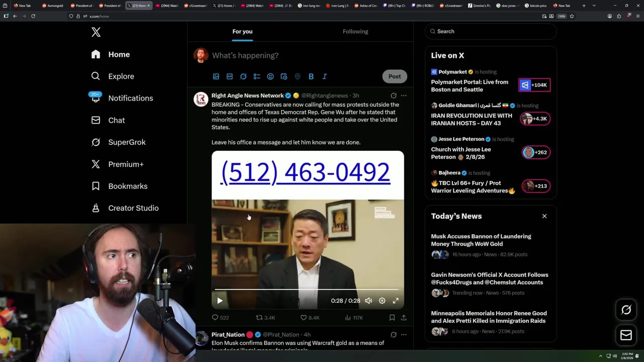Add a GIF to the post
This screenshot has width=644, height=362.
tap(229, 76)
